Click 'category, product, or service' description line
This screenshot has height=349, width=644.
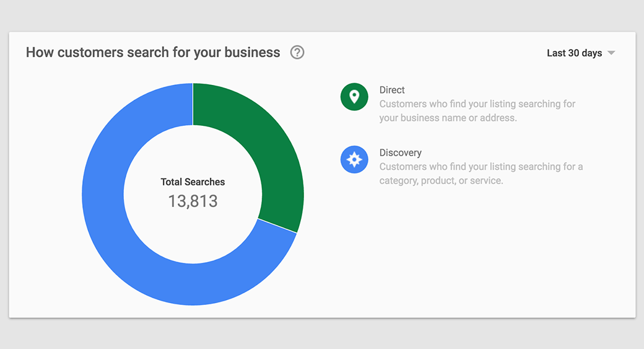(x=441, y=181)
